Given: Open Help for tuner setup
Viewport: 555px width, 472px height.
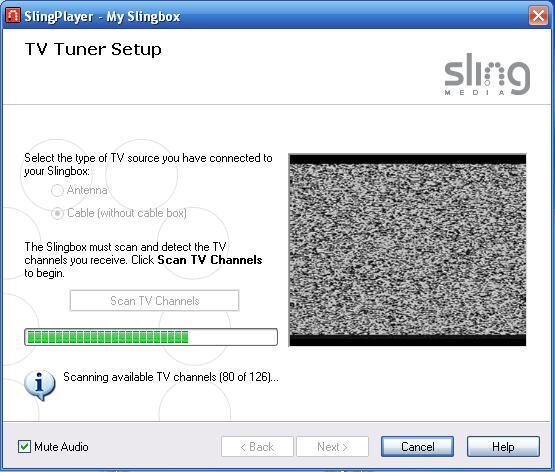Looking at the screenshot, I should click(x=503, y=447).
